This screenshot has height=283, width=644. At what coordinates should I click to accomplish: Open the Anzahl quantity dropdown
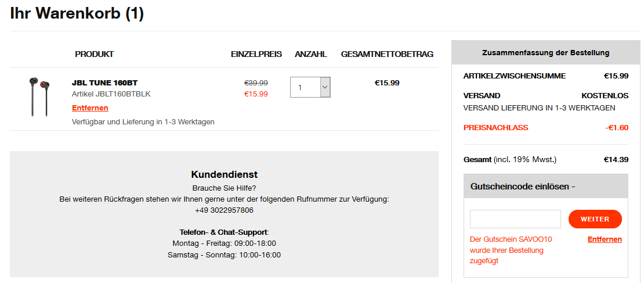(310, 87)
